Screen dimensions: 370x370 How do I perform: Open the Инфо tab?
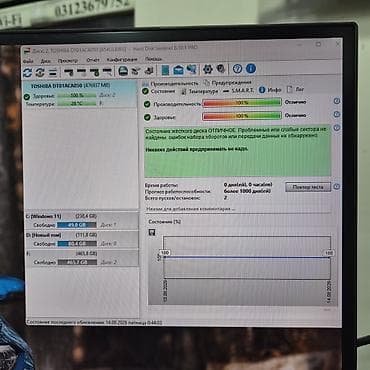270,90
